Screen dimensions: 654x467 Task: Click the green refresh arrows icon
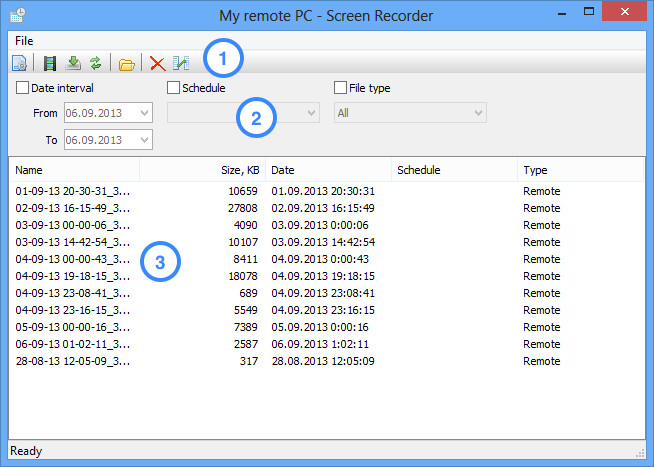pos(96,64)
